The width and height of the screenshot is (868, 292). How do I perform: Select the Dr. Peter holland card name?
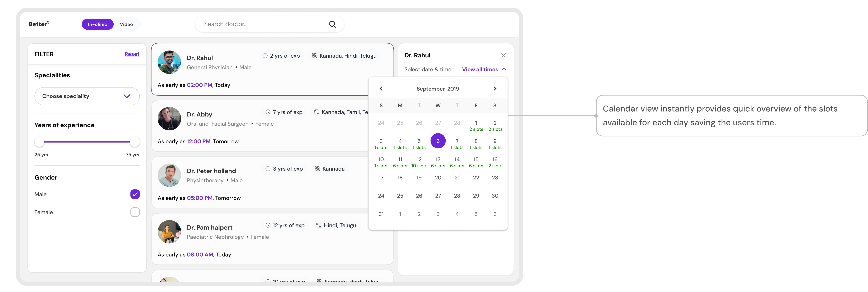[x=211, y=171]
